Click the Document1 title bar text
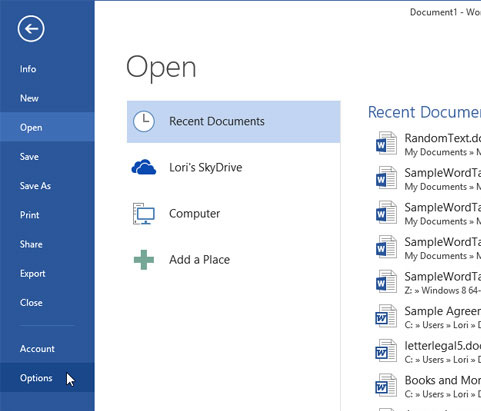 (445, 12)
